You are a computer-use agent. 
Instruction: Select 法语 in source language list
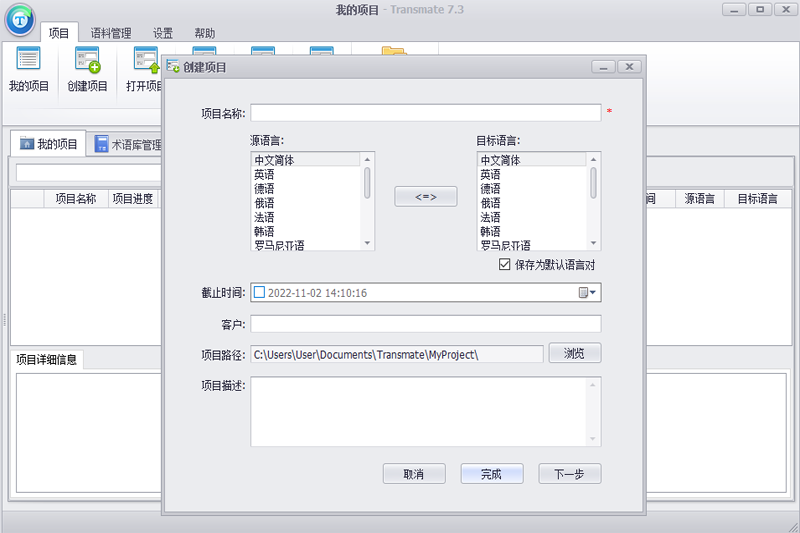pos(306,217)
